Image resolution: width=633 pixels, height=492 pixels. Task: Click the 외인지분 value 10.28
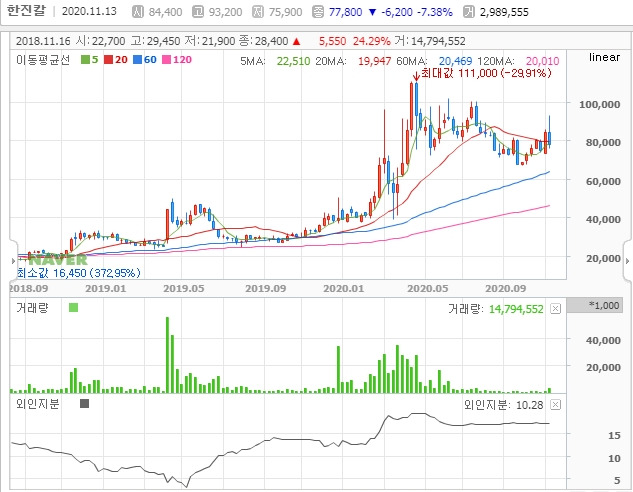[530, 405]
